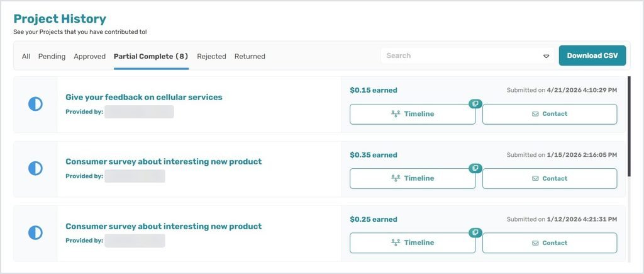Click 'Submitted on 4/21/2026 4:10:29 PM' text
The width and height of the screenshot is (644, 274).
(562, 90)
